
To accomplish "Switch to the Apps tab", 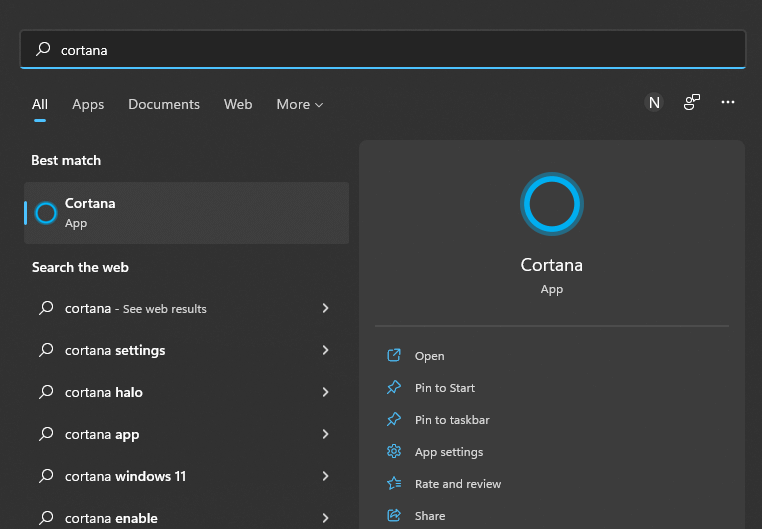I will point(88,104).
